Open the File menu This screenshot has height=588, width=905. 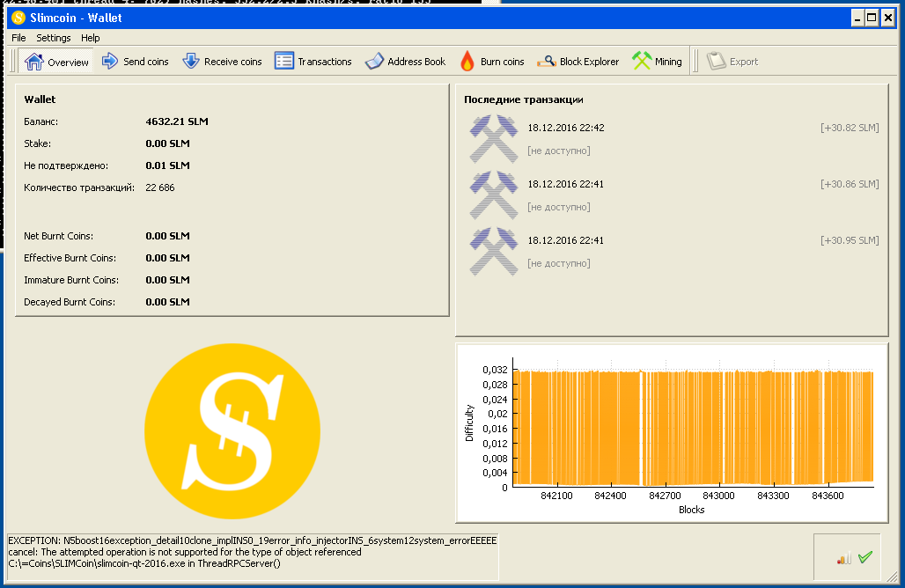[18, 38]
